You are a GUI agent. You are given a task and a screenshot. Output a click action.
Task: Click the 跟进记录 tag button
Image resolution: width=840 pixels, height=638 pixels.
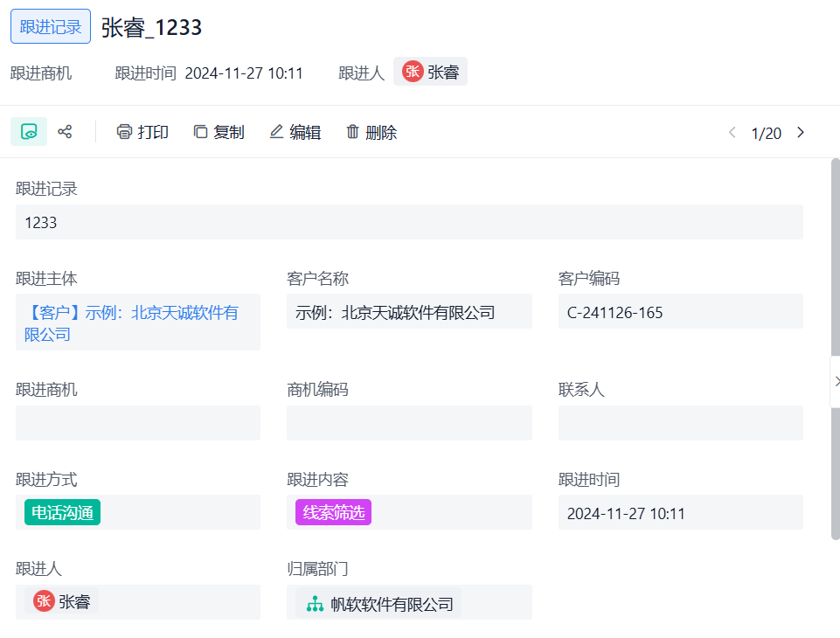click(x=51, y=26)
